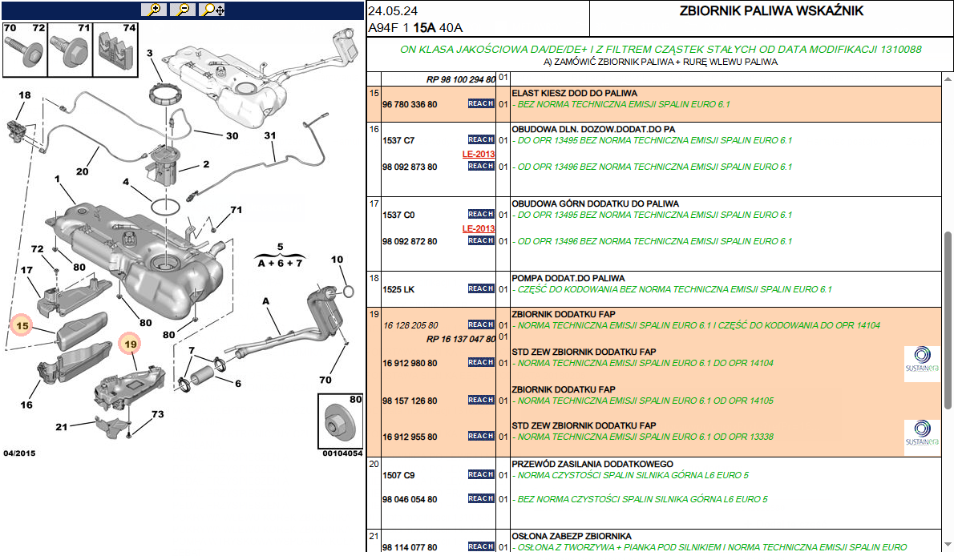This screenshot has width=954, height=560.
Task: Click parts list scrollbar up arrow
Action: pyautogui.click(x=948, y=79)
